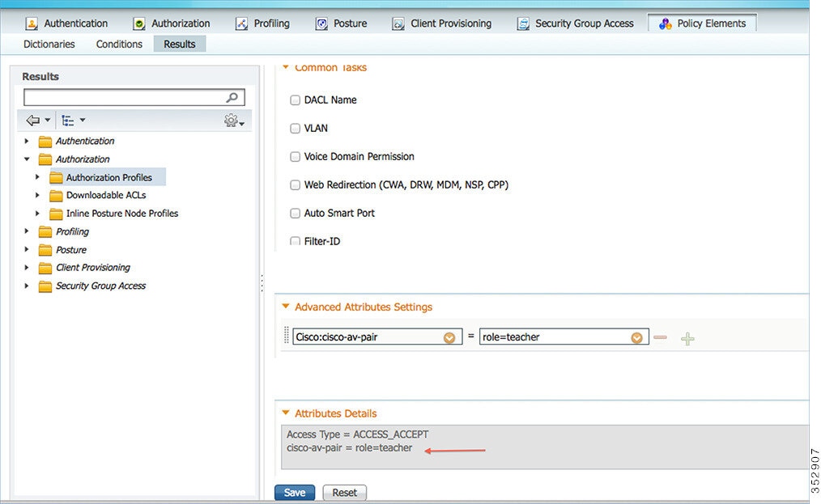
Task: Click the Authorization Profiles folder icon
Action: pos(56,177)
